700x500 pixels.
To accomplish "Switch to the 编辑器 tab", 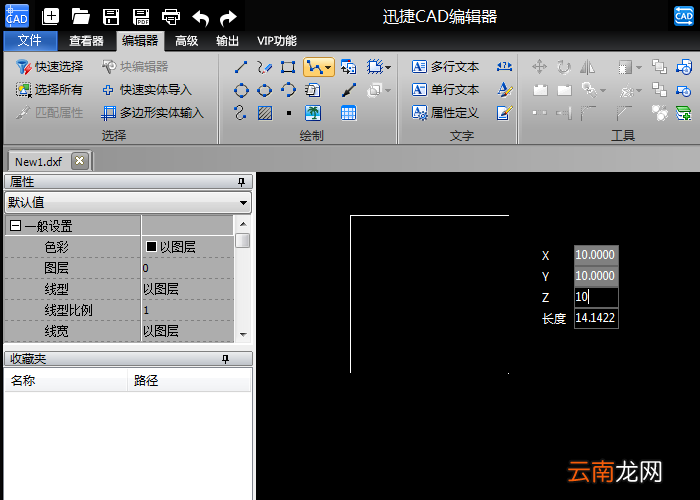I will click(140, 41).
